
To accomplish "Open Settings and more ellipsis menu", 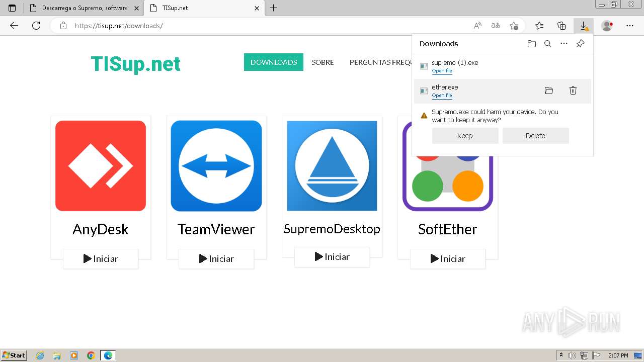I will [630, 26].
